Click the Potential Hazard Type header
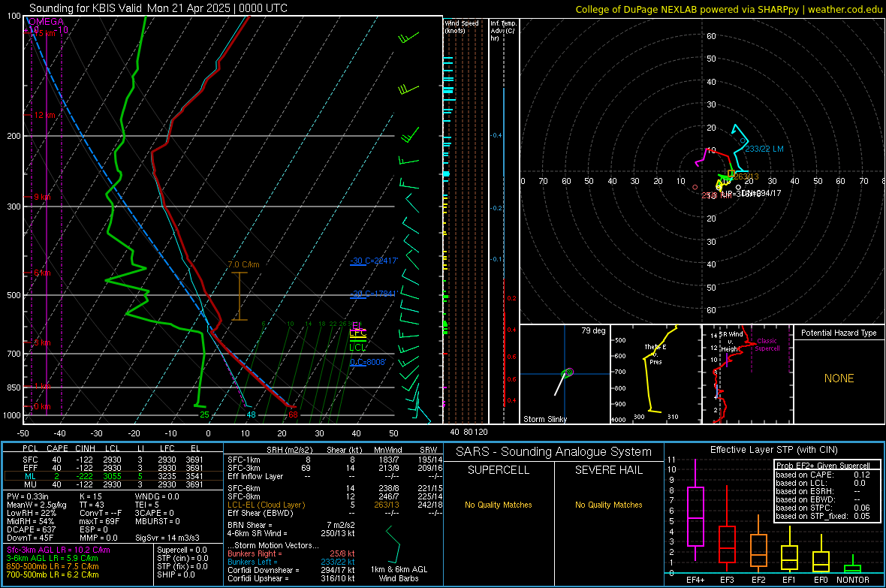The width and height of the screenshot is (886, 588). pyautogui.click(x=839, y=333)
